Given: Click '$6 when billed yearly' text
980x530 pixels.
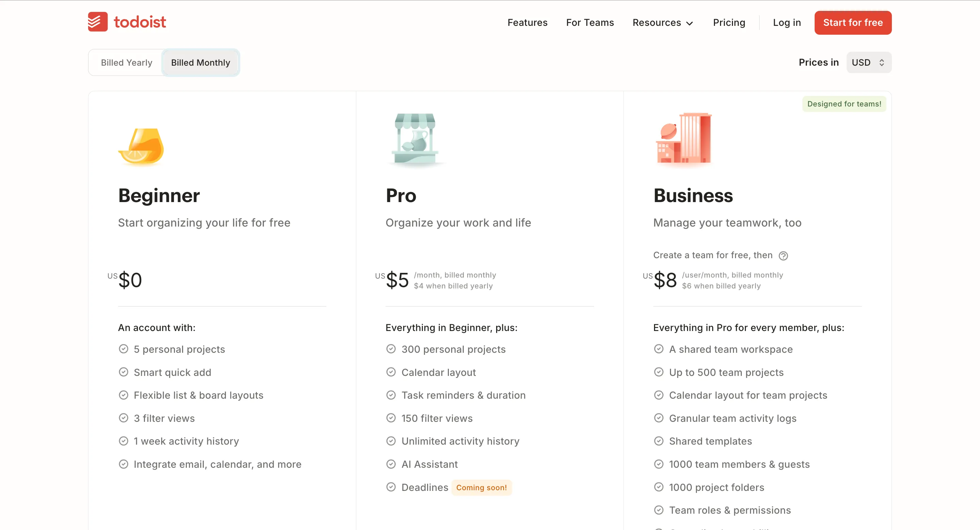Looking at the screenshot, I should pos(721,286).
